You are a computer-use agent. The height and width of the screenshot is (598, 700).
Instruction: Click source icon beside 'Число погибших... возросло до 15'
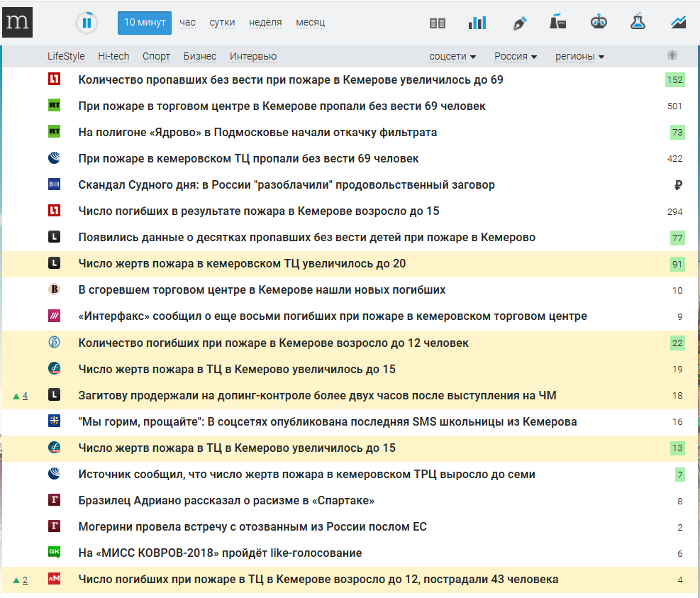point(55,211)
